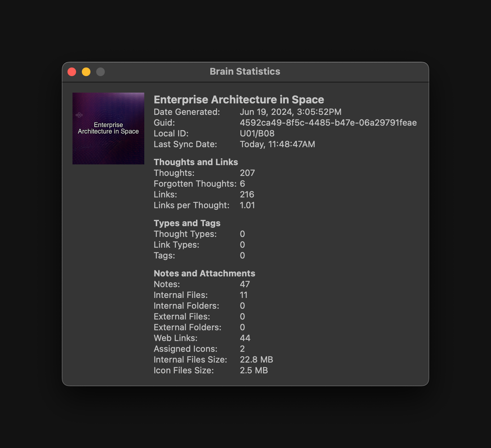The height and width of the screenshot is (448, 491).
Task: Minimize the Brain Statistics window
Action: point(86,72)
